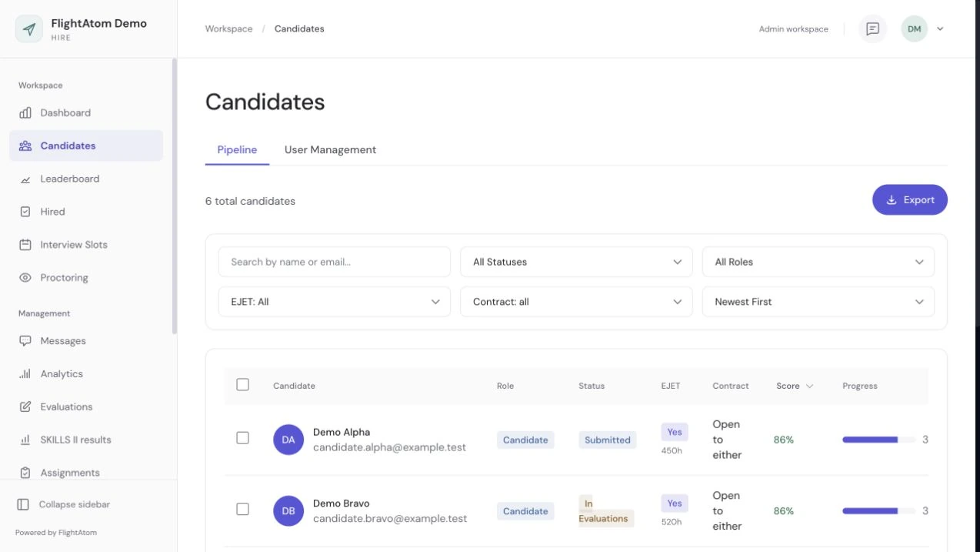Screen dimensions: 980x552
Task: Click the FlightAtom paper plane logo
Action: point(29,29)
